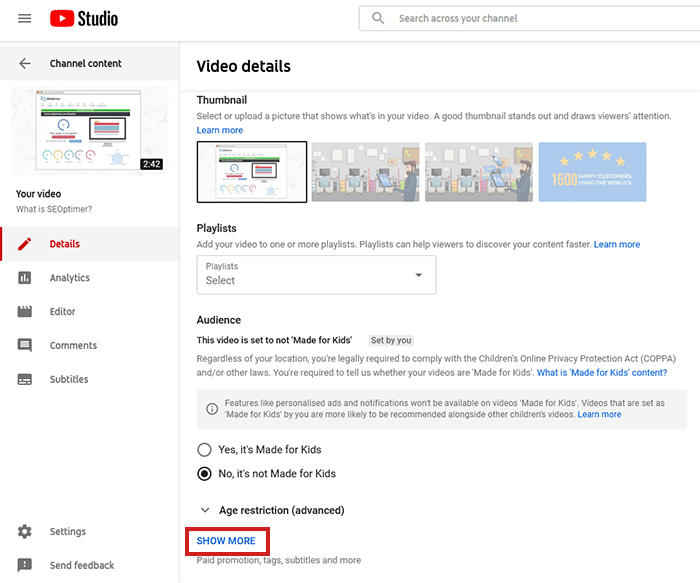Viewport: 700px width, 583px height.
Task: Click the 2:42 duration badge
Action: [151, 164]
